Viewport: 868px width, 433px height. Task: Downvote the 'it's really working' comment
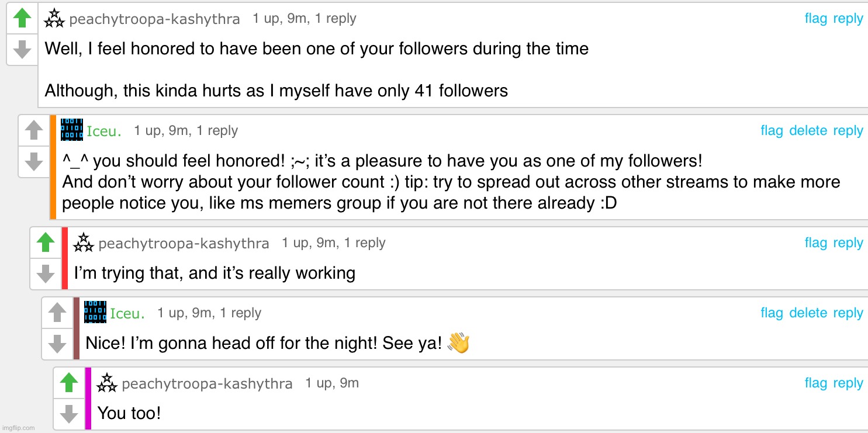click(46, 273)
